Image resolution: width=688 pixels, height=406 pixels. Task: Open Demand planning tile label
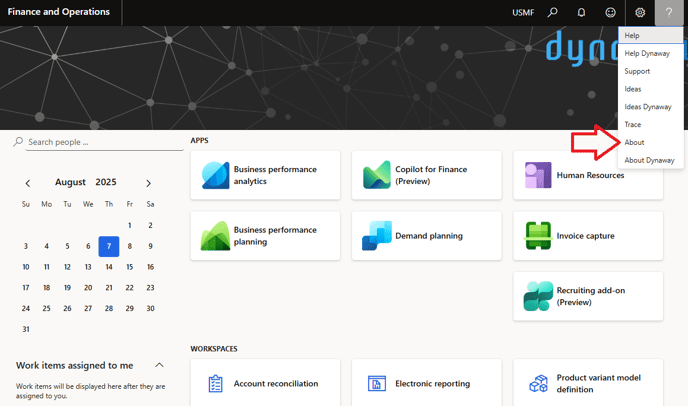[429, 236]
